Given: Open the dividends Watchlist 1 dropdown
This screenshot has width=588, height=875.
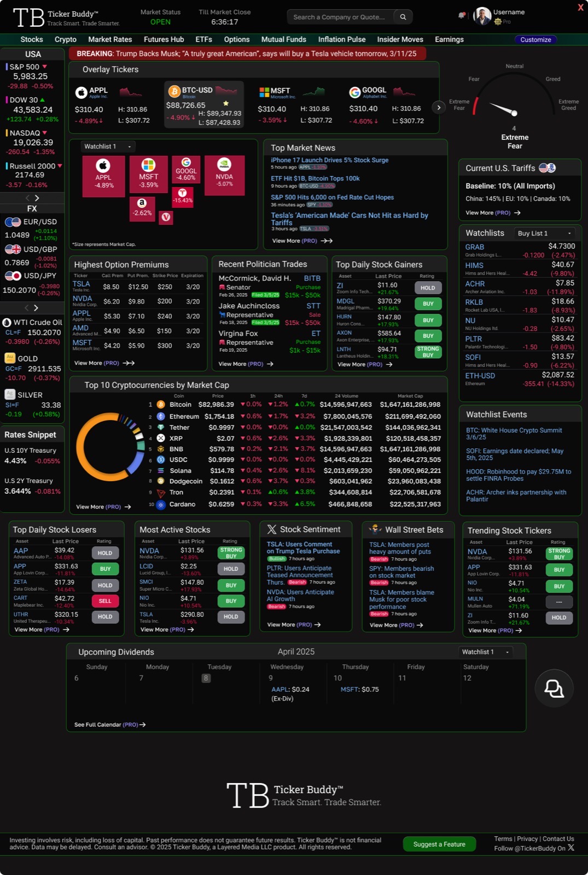Looking at the screenshot, I should tap(486, 652).
